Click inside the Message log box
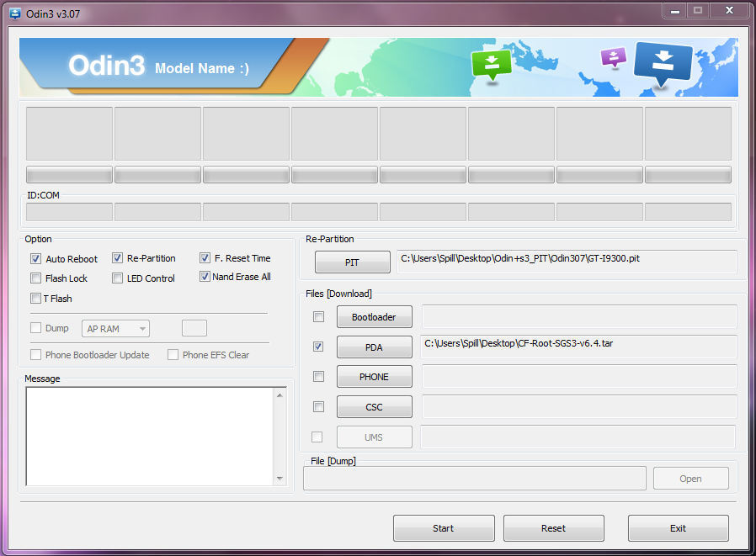Image resolution: width=756 pixels, height=556 pixels. point(150,436)
